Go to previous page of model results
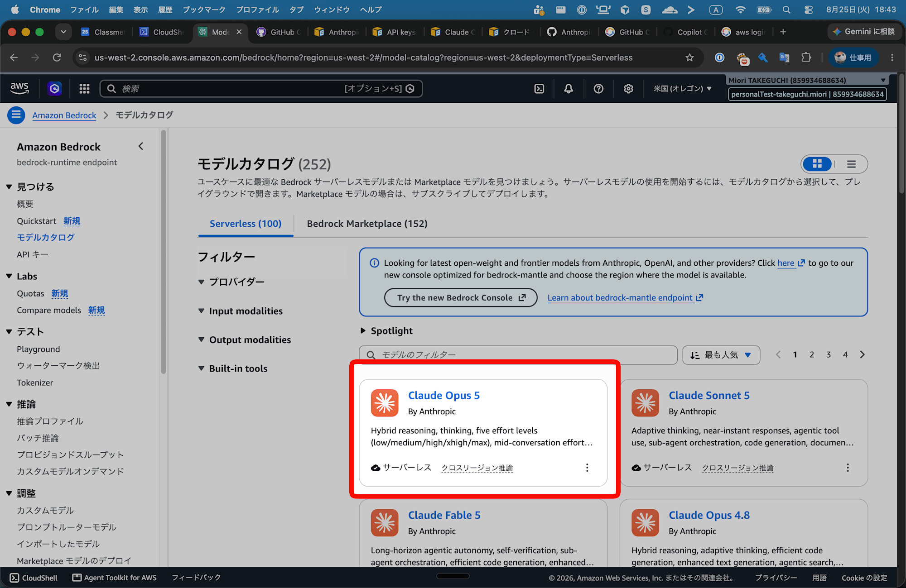 [778, 355]
